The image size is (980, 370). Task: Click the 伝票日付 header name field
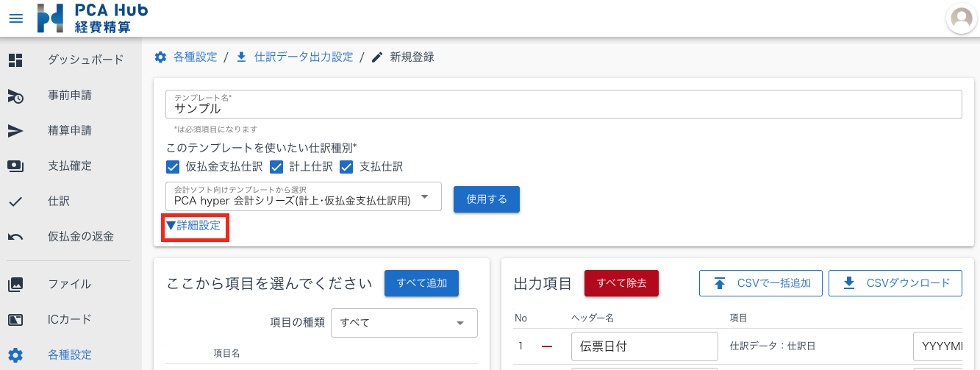click(644, 346)
